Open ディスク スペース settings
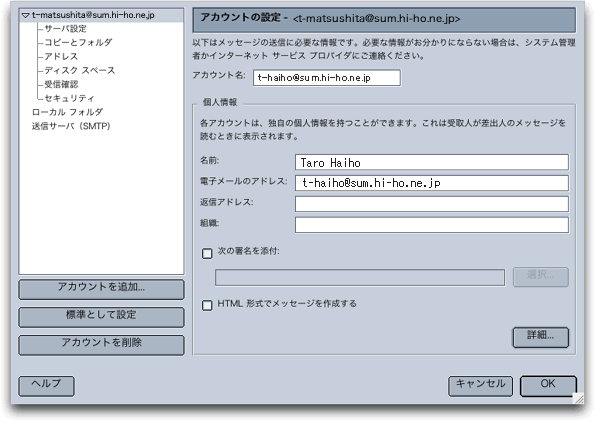This screenshot has width=595, height=422. (80, 70)
